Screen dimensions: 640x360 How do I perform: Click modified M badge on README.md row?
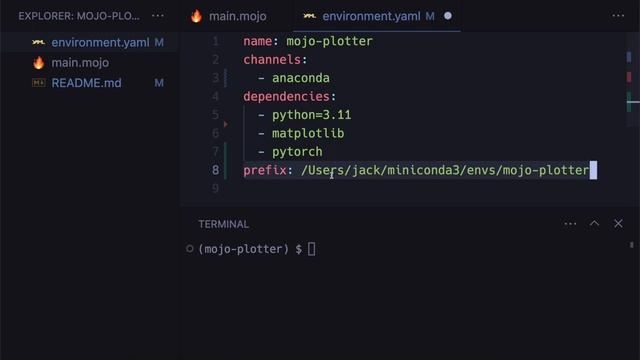click(x=159, y=83)
